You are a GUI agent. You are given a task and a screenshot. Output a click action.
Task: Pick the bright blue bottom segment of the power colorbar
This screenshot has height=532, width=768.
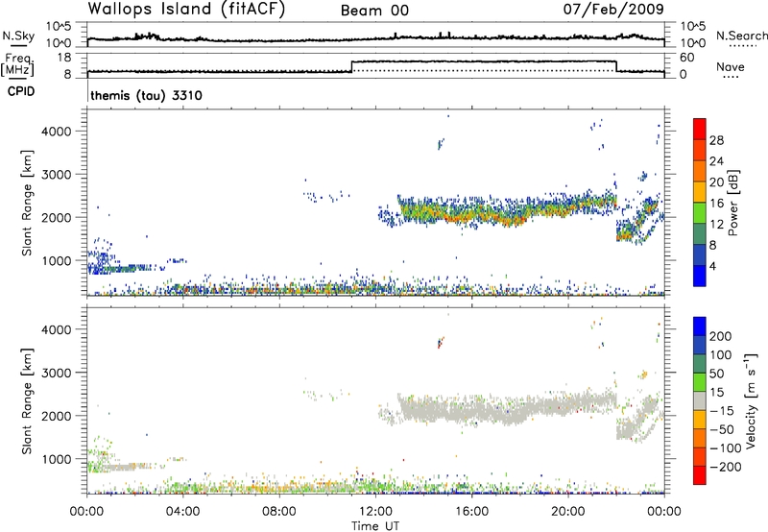coord(700,276)
